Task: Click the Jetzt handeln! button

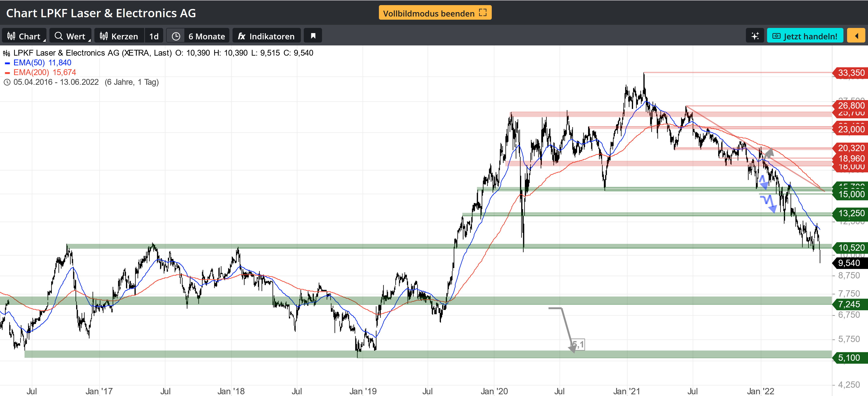Action: point(805,36)
